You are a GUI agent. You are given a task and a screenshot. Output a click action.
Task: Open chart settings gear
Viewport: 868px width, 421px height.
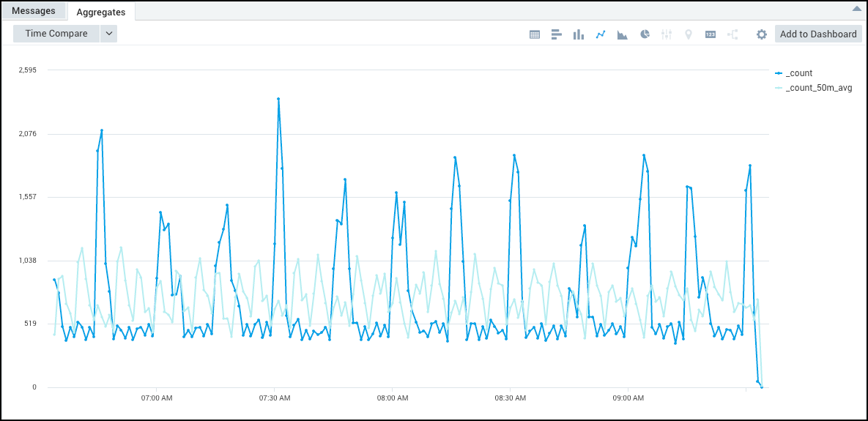pos(762,34)
